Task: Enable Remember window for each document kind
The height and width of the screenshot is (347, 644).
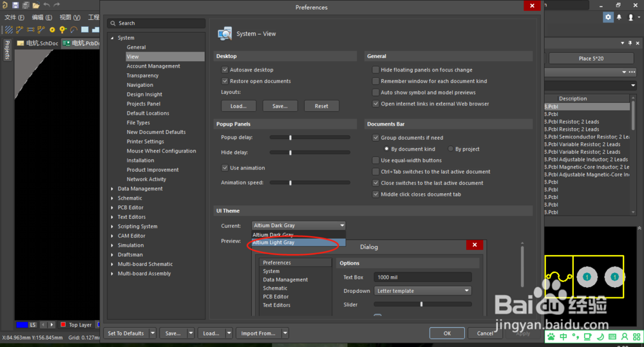Action: 375,81
